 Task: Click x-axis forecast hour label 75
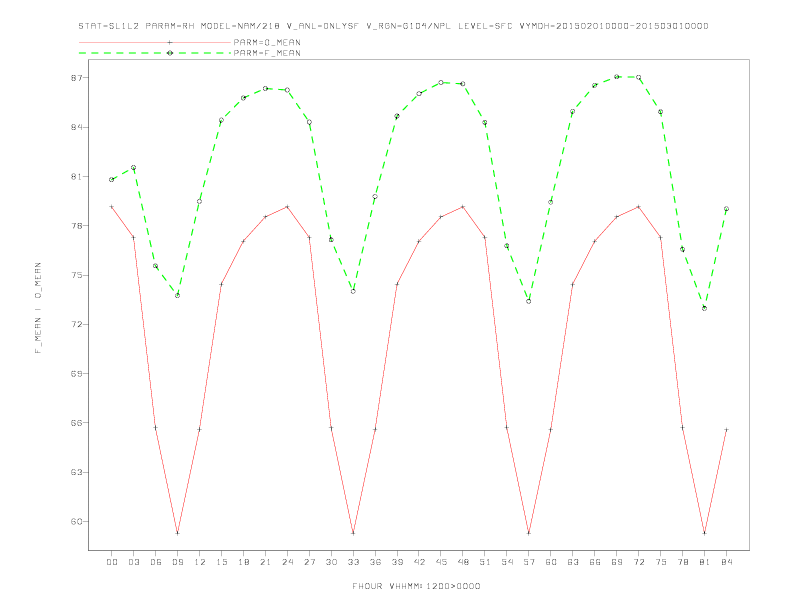661,562
